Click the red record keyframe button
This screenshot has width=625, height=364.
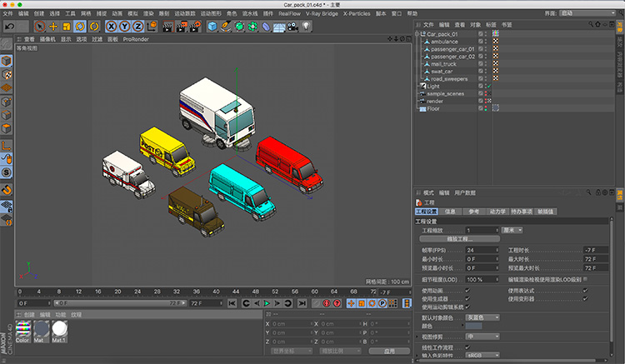[327, 303]
